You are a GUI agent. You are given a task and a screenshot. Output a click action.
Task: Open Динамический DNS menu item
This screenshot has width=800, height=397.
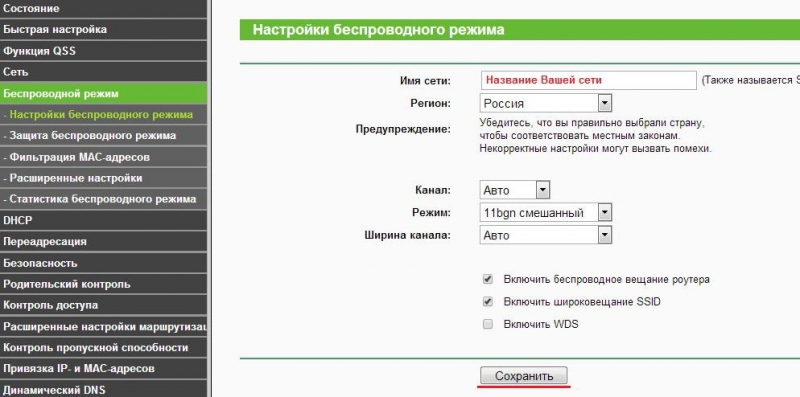tap(104, 389)
